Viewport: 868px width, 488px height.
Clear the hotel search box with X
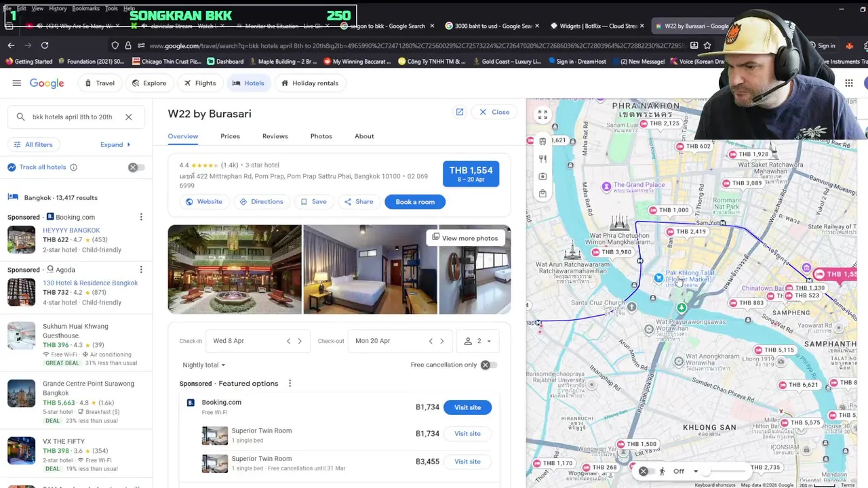point(128,117)
